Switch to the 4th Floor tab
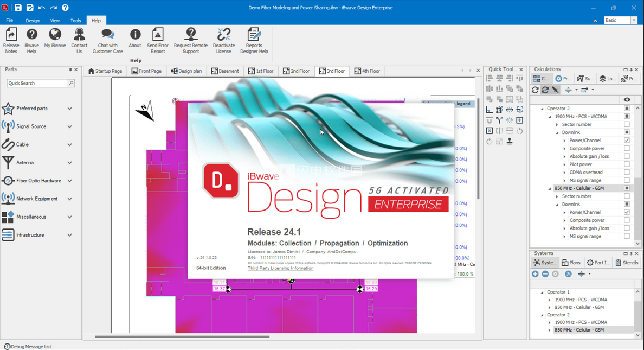 pos(367,71)
